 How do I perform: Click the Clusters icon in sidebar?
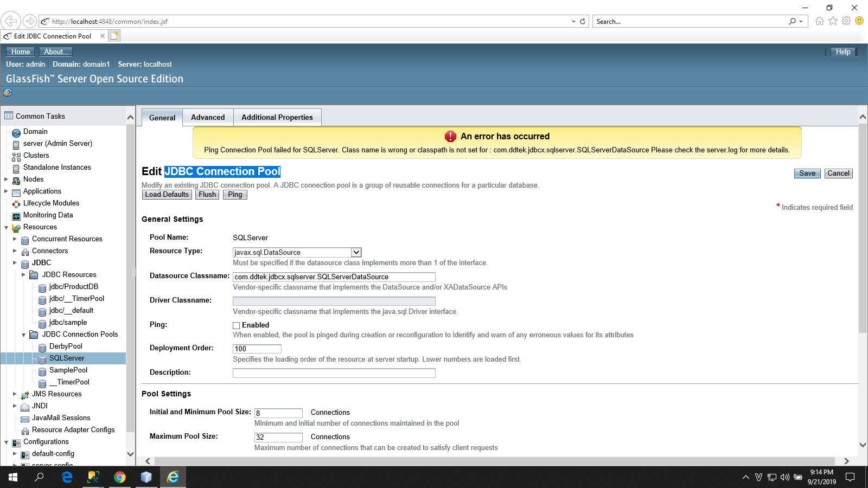tap(16, 156)
